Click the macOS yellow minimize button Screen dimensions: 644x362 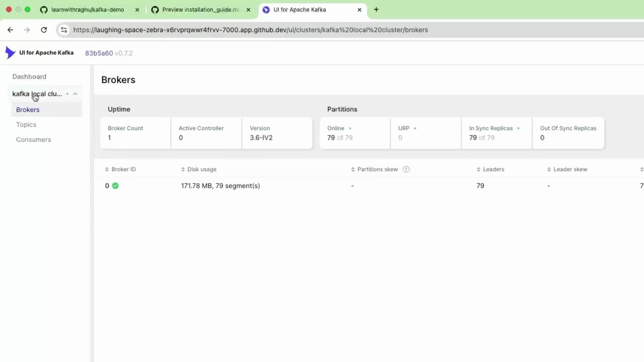[x=18, y=9]
